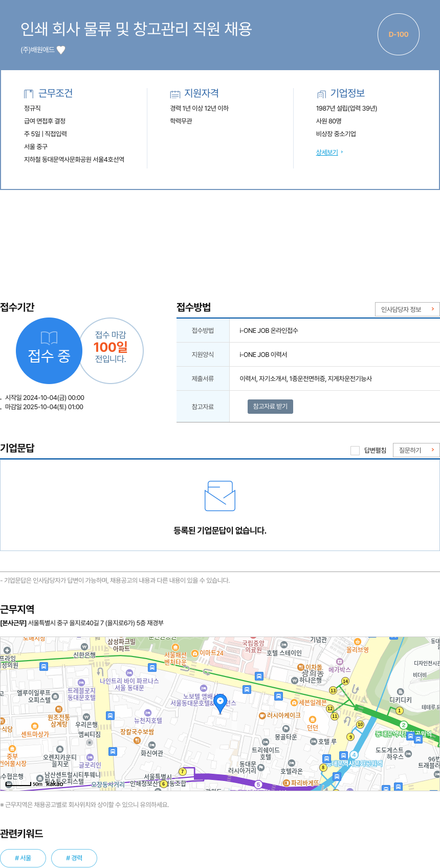Click the 접수 마감 100일 circle
Image resolution: width=440 pixels, height=868 pixels.
pos(111,351)
